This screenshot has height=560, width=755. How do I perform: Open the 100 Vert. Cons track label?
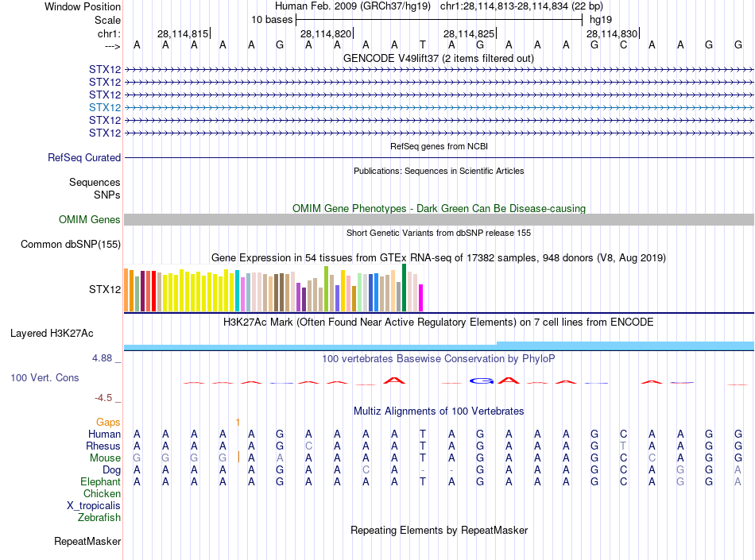pos(45,378)
